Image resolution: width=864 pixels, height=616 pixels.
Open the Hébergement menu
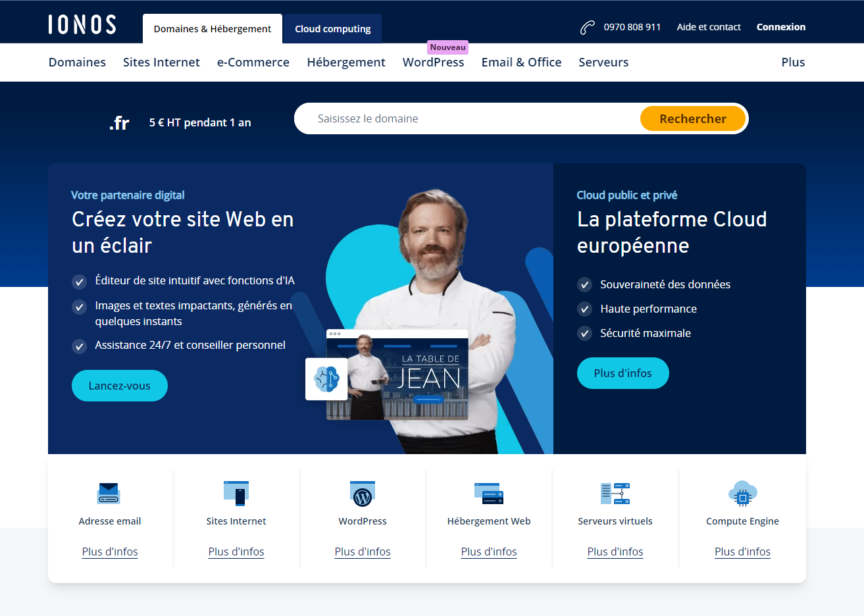tap(346, 63)
